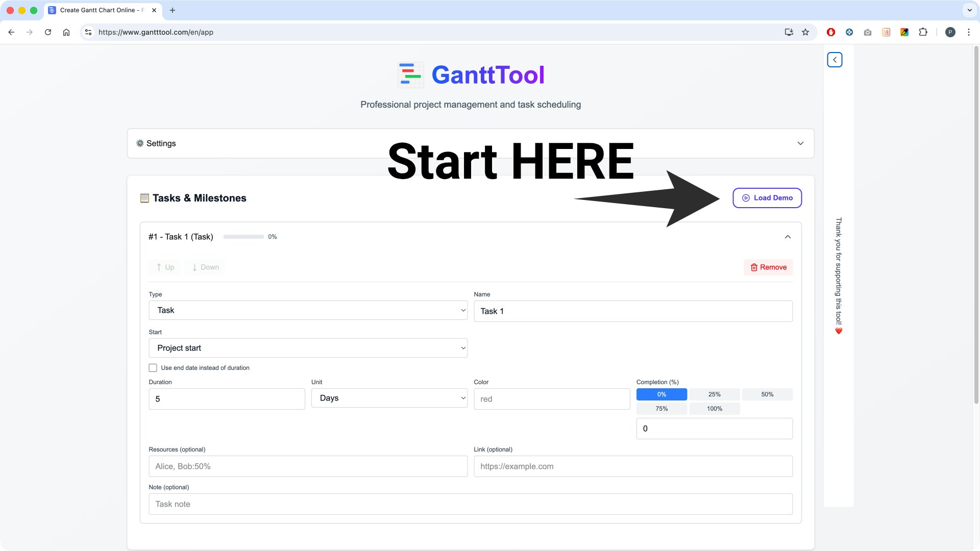Collapse the right sidebar arrow icon
This screenshot has height=551, width=980.
tap(835, 60)
